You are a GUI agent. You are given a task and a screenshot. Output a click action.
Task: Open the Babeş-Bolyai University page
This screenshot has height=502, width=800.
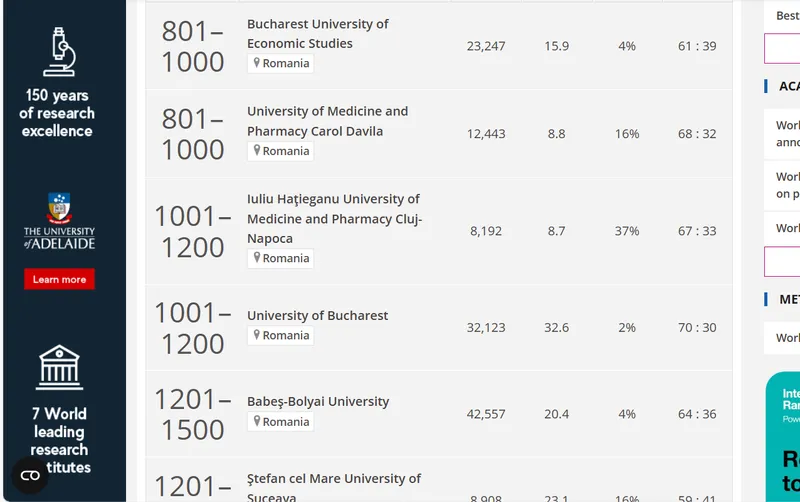pos(318,401)
